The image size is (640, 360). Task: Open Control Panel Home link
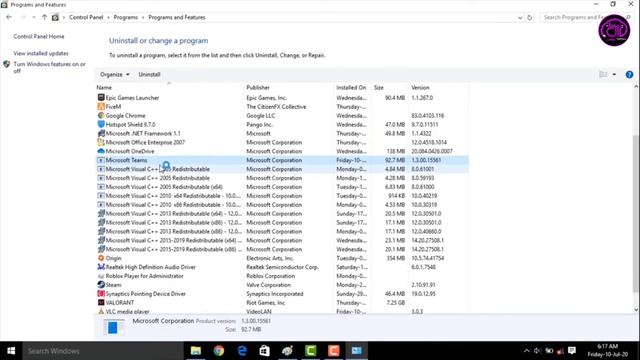click(39, 36)
